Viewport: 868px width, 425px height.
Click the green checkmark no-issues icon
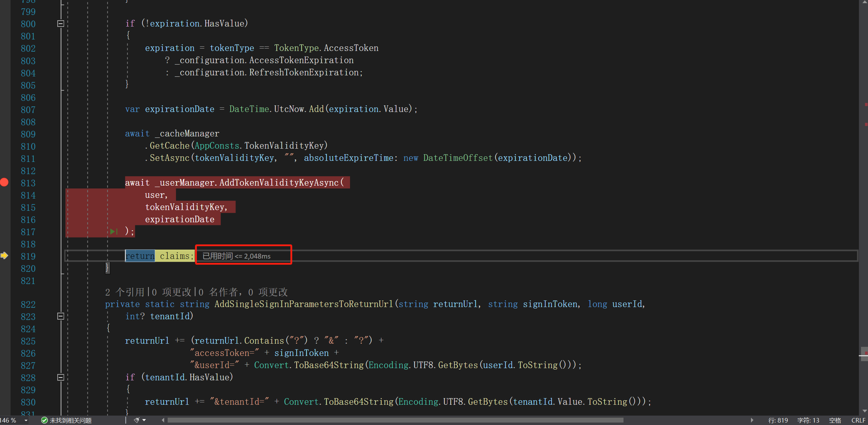tap(44, 420)
